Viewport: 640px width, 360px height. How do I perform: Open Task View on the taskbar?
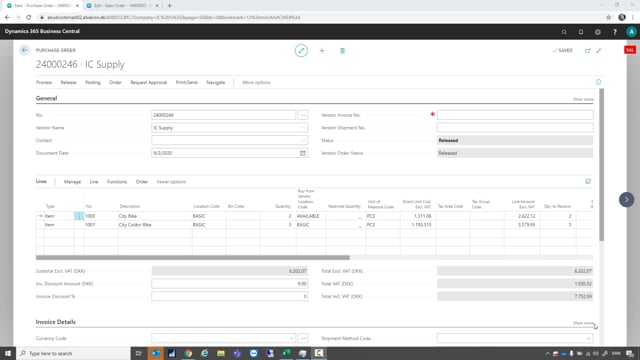point(139,353)
